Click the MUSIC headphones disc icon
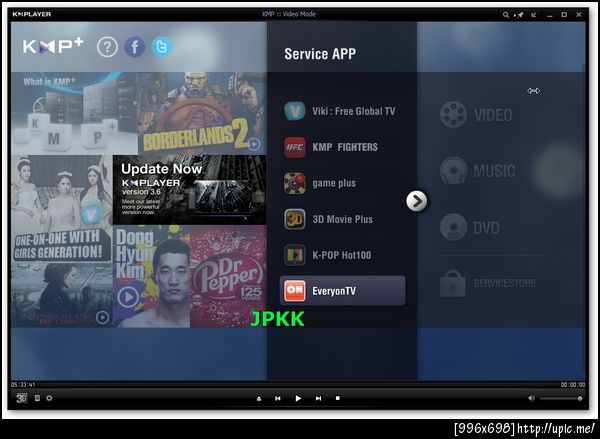Image resolution: width=600 pixels, height=439 pixels. pos(453,171)
